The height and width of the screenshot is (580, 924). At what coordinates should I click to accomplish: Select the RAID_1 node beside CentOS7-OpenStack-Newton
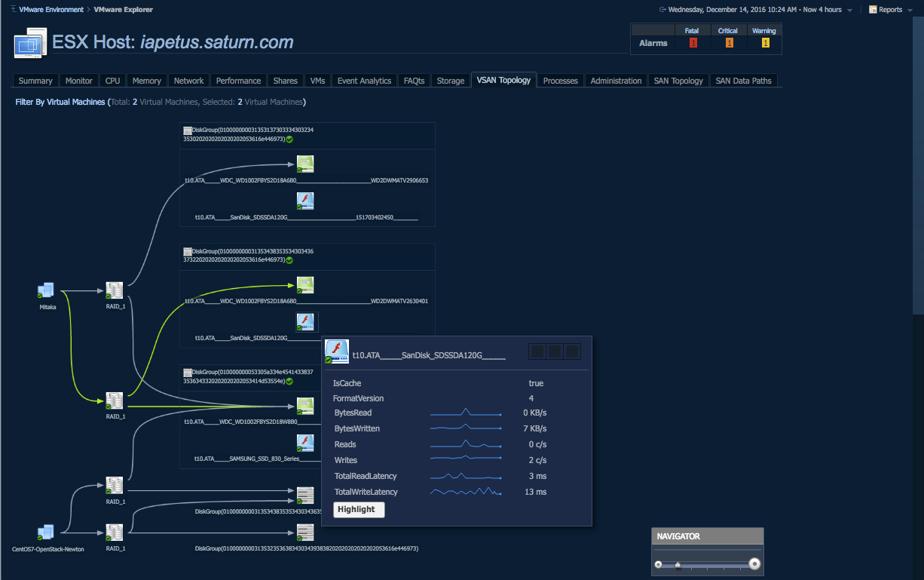[x=115, y=532]
